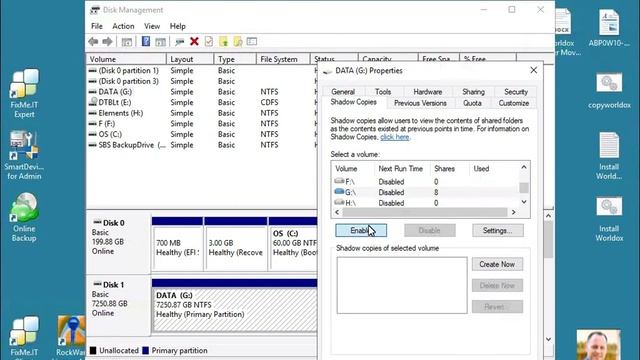The image size is (640, 360).
Task: Select the G:\ drive icon in volume list
Action: click(x=339, y=192)
